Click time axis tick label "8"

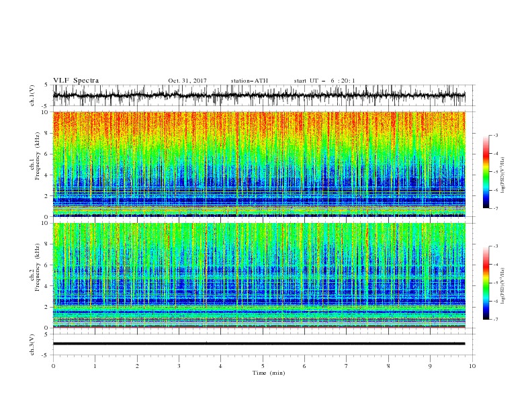click(388, 366)
